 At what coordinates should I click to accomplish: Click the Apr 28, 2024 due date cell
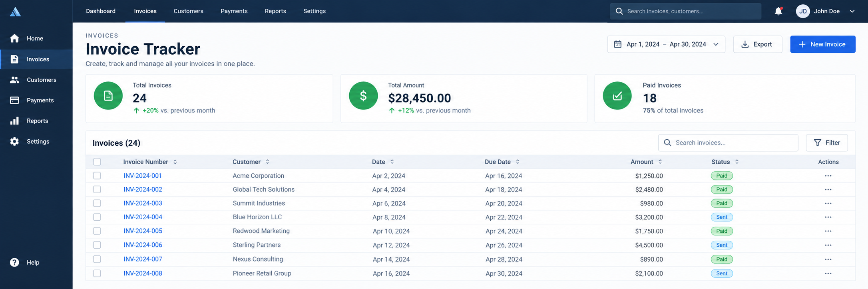pyautogui.click(x=504, y=259)
